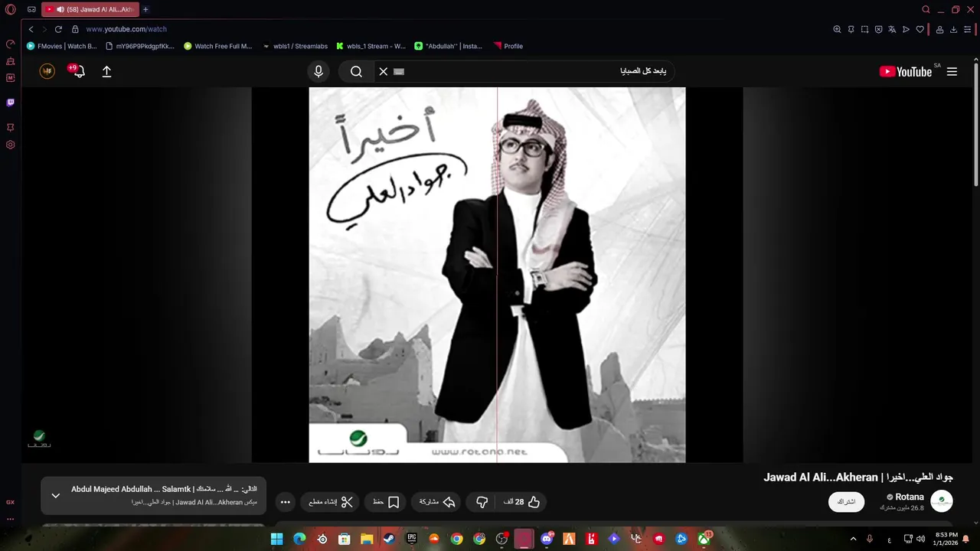Share the video button
The width and height of the screenshot is (980, 551).
437,502
